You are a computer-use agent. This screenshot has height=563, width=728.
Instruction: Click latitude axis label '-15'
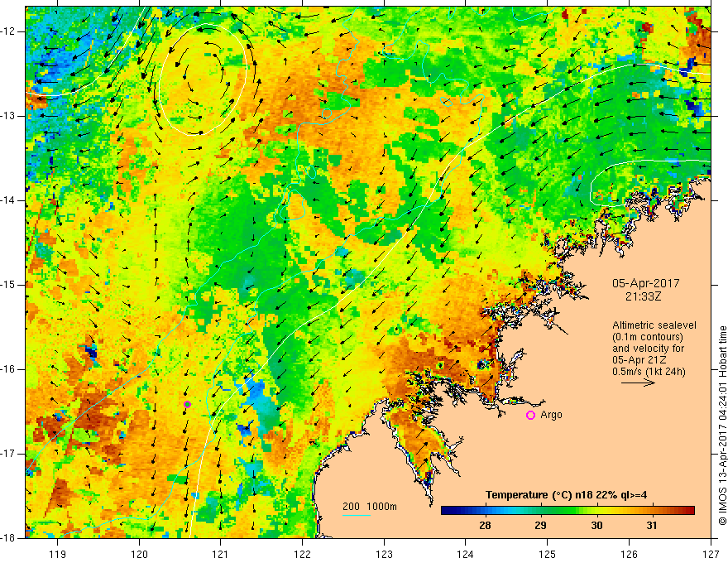point(9,285)
